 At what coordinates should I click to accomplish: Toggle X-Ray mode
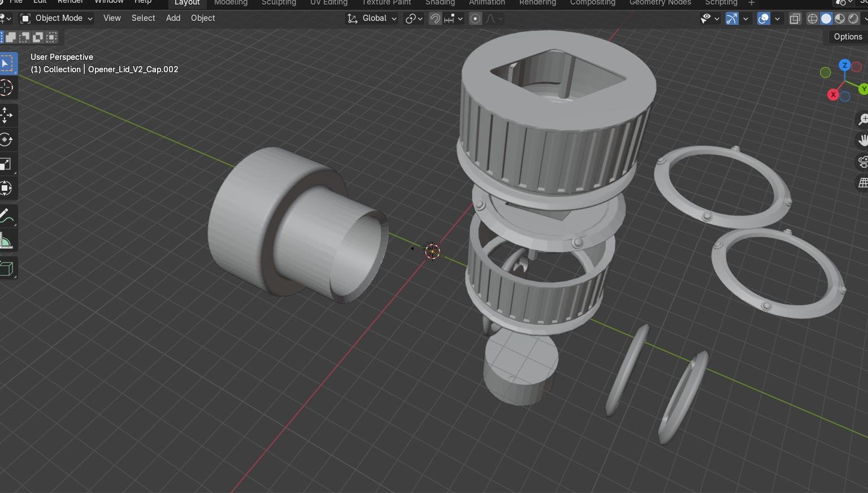795,19
